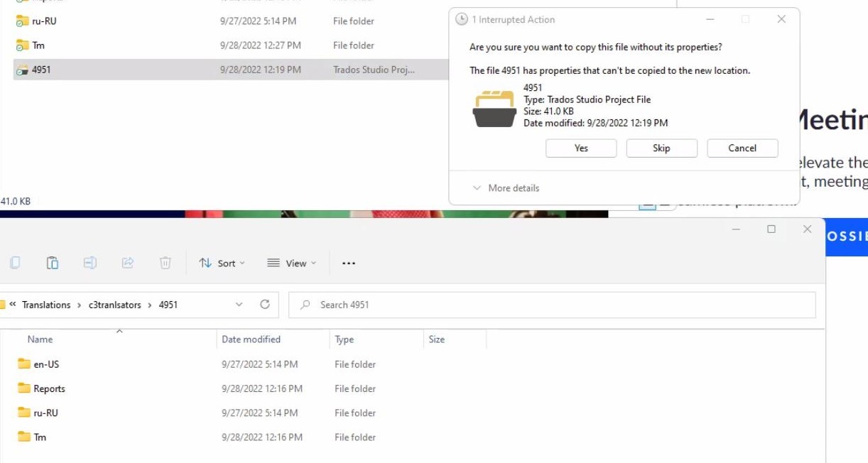
Task: Click c3tranlsators in the breadcrumb path
Action: tap(115, 305)
